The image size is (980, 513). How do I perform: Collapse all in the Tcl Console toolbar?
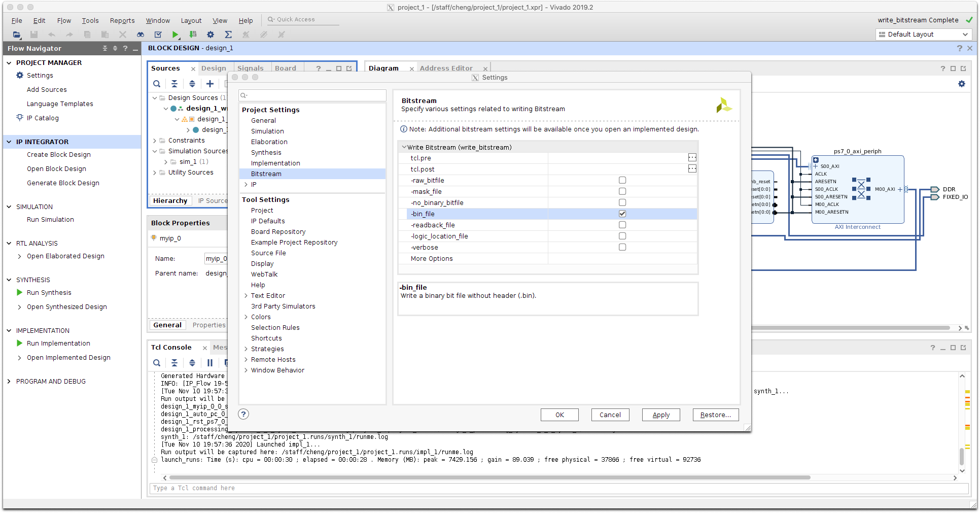point(174,363)
